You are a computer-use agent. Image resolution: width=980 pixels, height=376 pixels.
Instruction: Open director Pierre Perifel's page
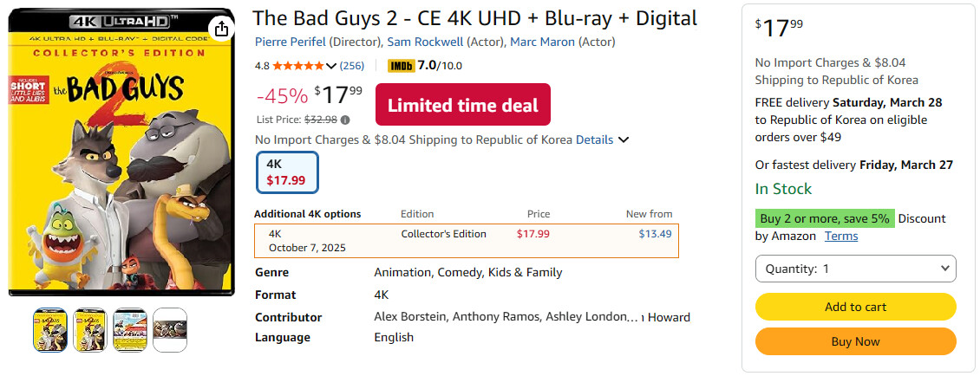coord(291,42)
